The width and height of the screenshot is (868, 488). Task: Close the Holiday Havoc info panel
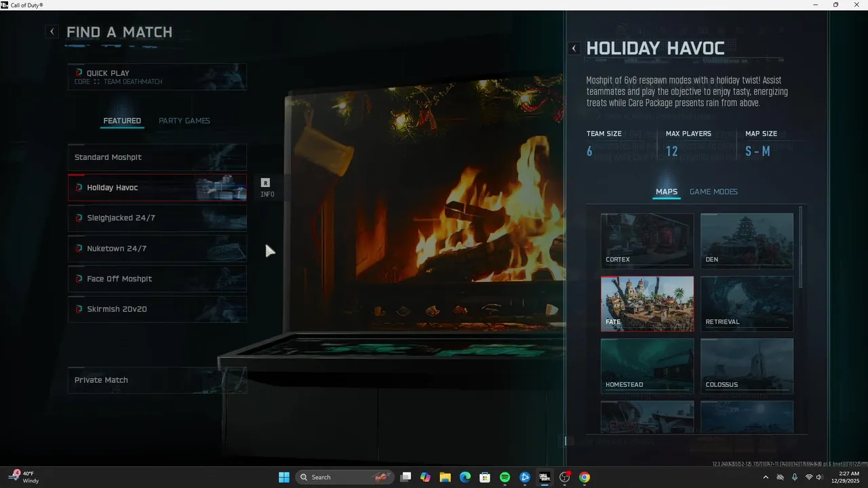tap(574, 48)
